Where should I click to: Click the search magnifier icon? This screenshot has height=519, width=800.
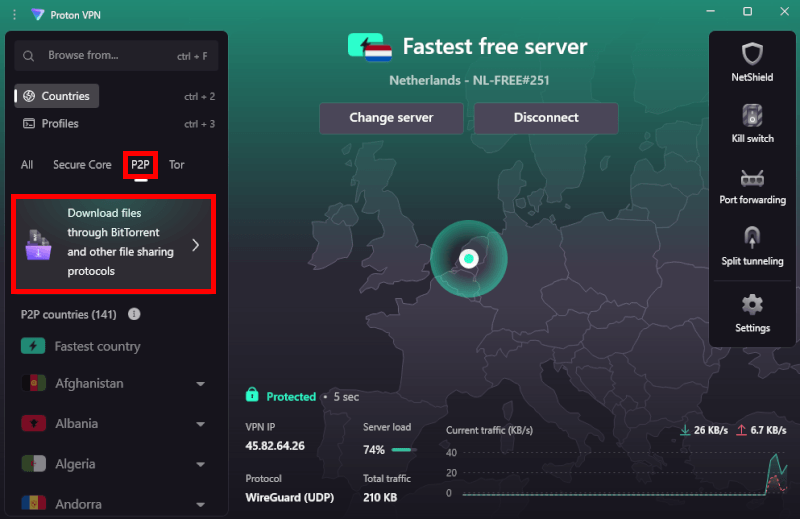[29, 56]
